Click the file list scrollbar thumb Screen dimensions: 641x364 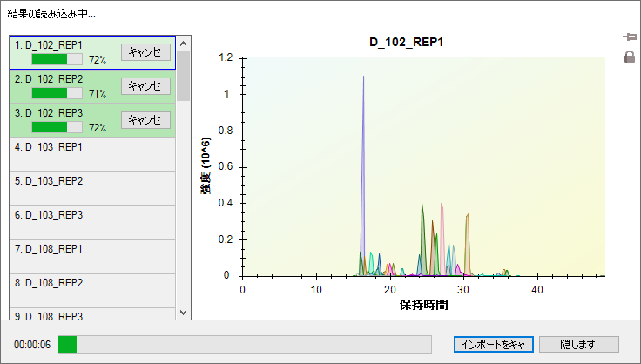click(183, 76)
